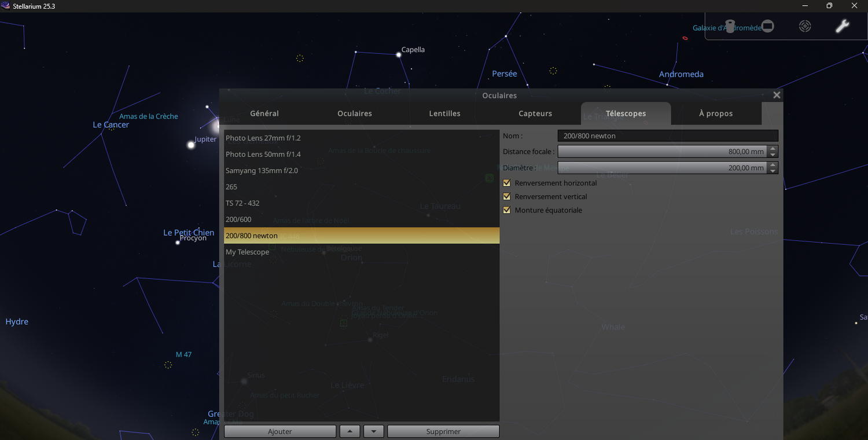Restore down the Stellarium window
Image resolution: width=868 pixels, height=440 pixels.
[x=829, y=6]
